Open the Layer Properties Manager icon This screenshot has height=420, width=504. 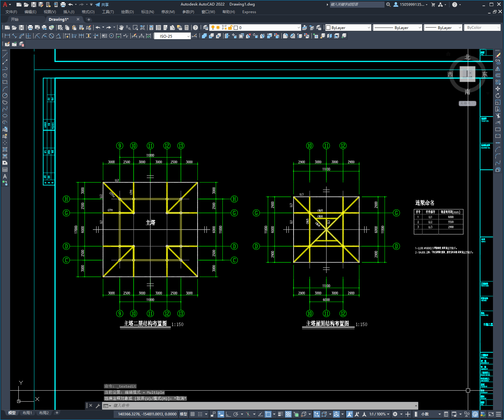206,28
